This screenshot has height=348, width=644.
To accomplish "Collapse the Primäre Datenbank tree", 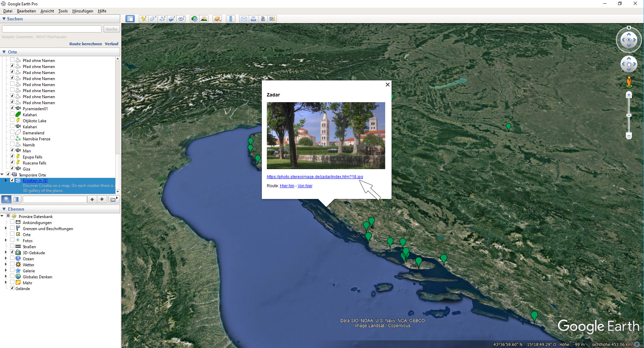I will (2, 216).
